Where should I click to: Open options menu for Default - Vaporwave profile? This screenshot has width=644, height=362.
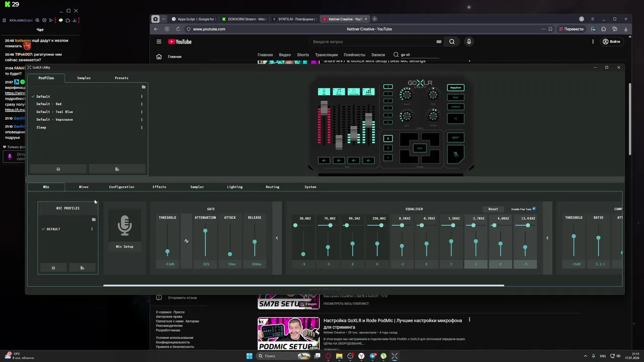point(141,120)
